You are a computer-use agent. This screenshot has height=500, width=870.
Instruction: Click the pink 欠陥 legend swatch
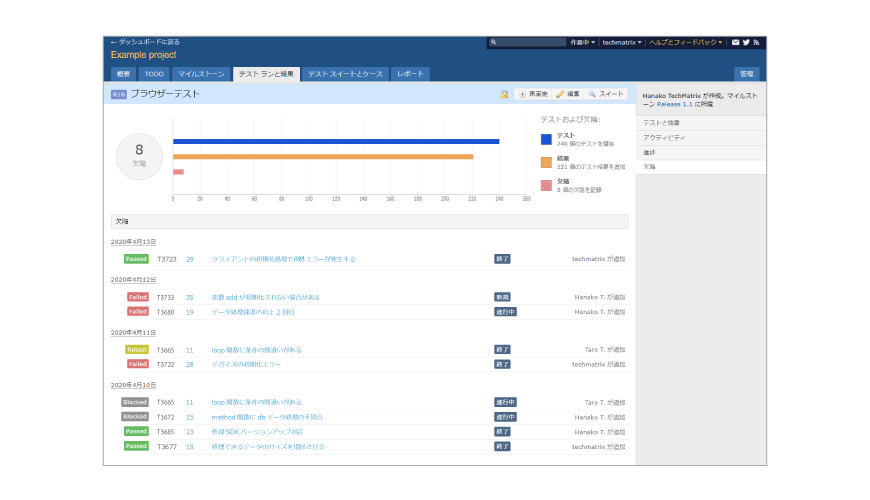547,185
